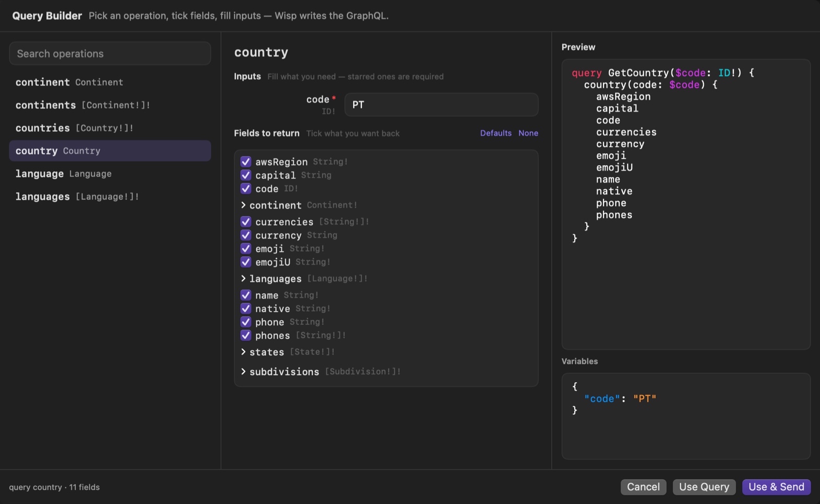Viewport: 820px width, 504px height.
Task: Click the 'Preview' panel label
Action: 578,47
